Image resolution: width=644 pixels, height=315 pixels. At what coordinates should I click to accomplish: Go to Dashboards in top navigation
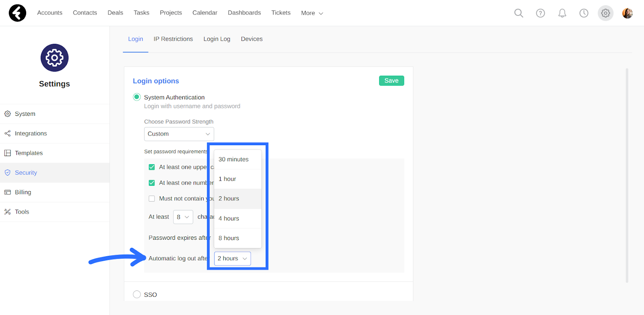244,13
